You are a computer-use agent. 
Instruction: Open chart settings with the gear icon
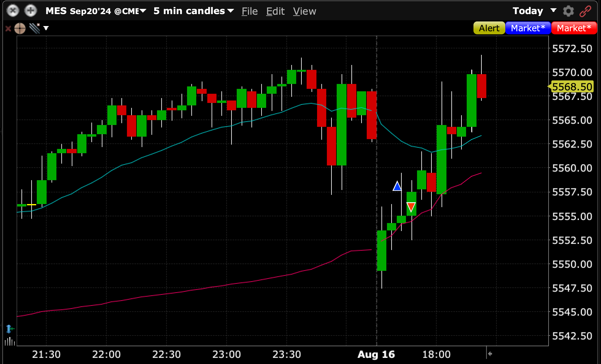[x=568, y=11]
